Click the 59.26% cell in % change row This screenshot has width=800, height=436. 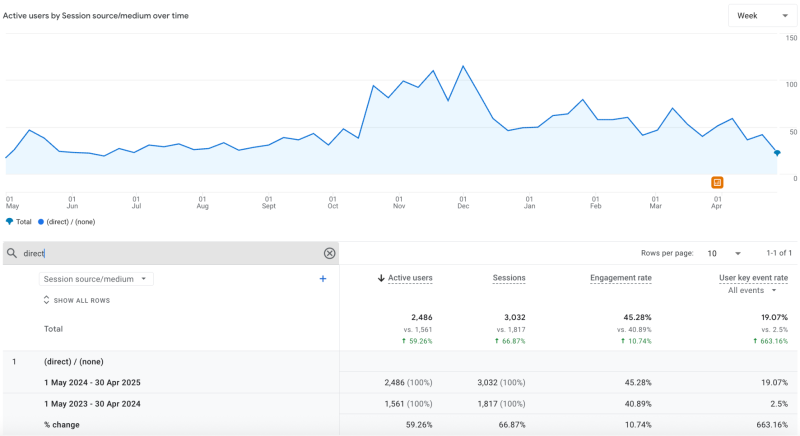419,424
